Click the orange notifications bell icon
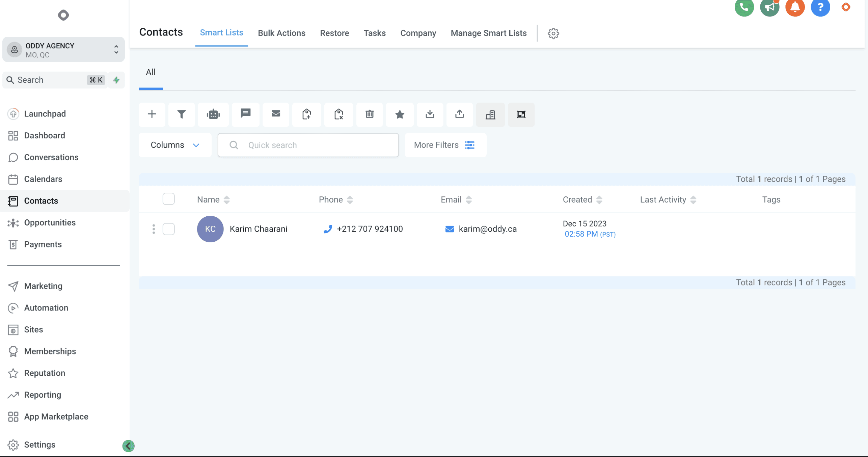The width and height of the screenshot is (868, 457). pos(795,7)
